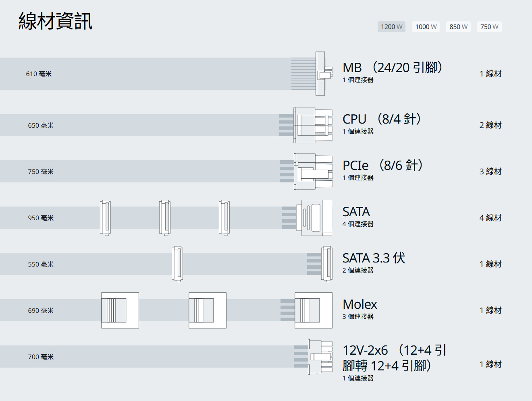The height and width of the screenshot is (401, 532).
Task: Select the 1200 W wattage tab
Action: click(391, 27)
